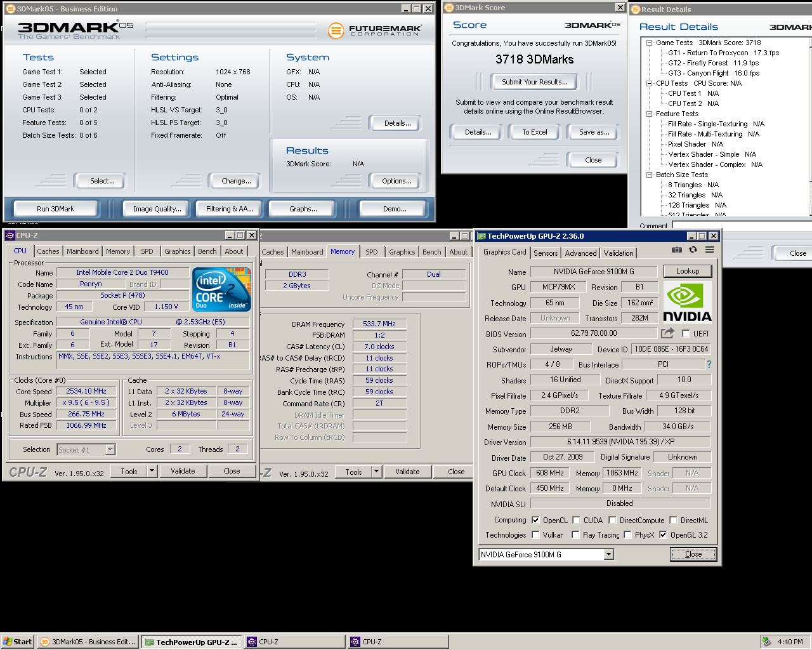This screenshot has height=650, width=812.
Task: Toggle the DirectCompute checkbox
Action: [x=612, y=520]
